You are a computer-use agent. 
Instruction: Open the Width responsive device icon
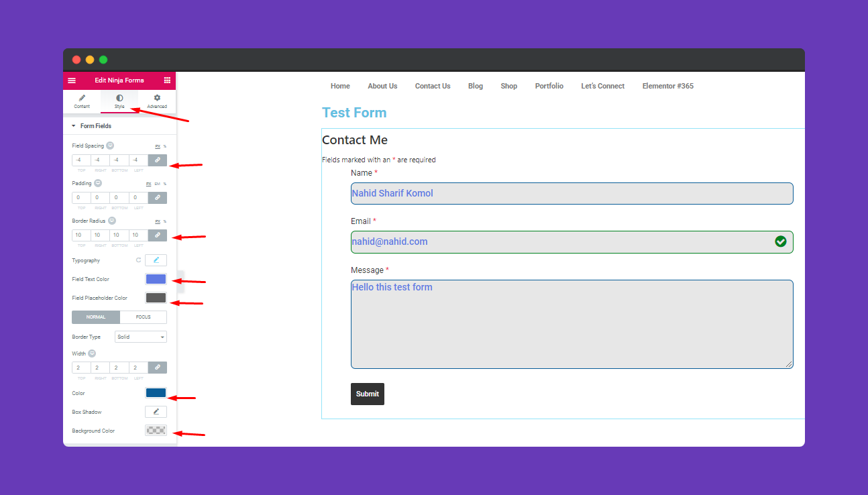pyautogui.click(x=92, y=353)
